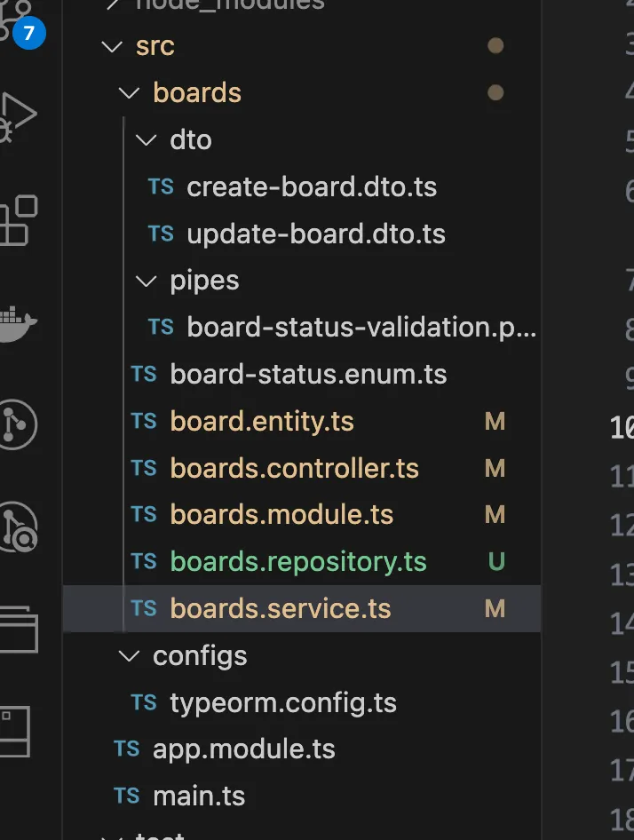Open update-board.dto.ts file

pos(315,234)
